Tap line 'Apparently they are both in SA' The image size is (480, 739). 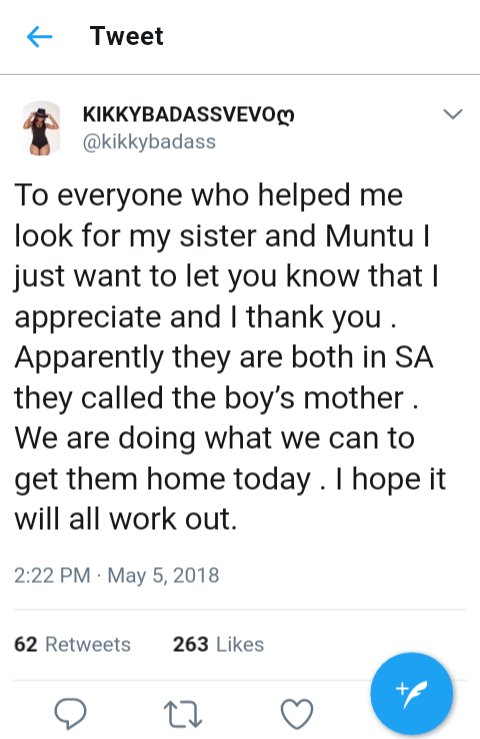tap(223, 357)
